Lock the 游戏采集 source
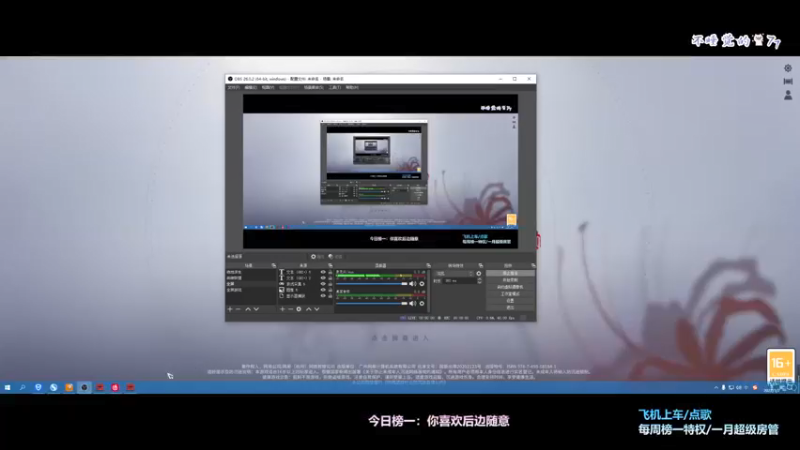This screenshot has height=450, width=800. coord(330,284)
